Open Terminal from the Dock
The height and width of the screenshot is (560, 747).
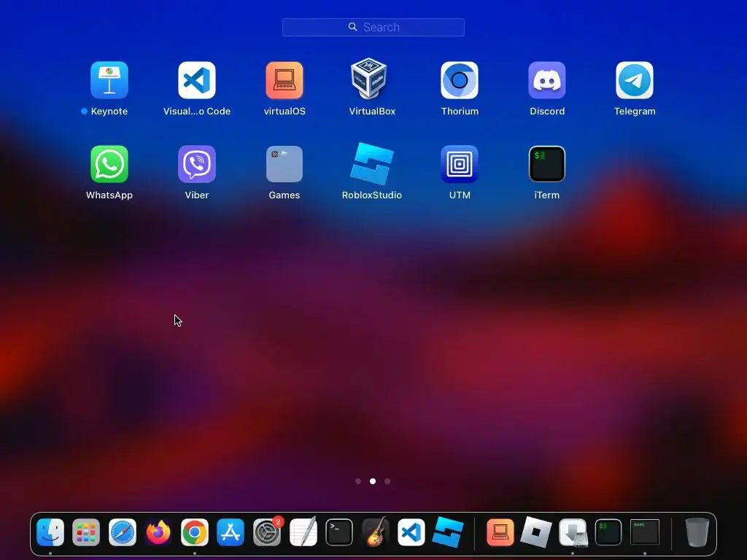click(339, 532)
